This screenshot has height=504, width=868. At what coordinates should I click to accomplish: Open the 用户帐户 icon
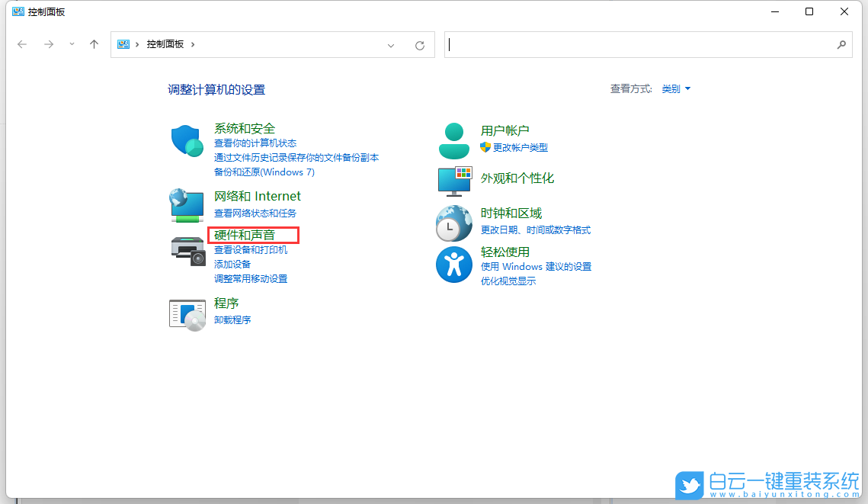454,139
